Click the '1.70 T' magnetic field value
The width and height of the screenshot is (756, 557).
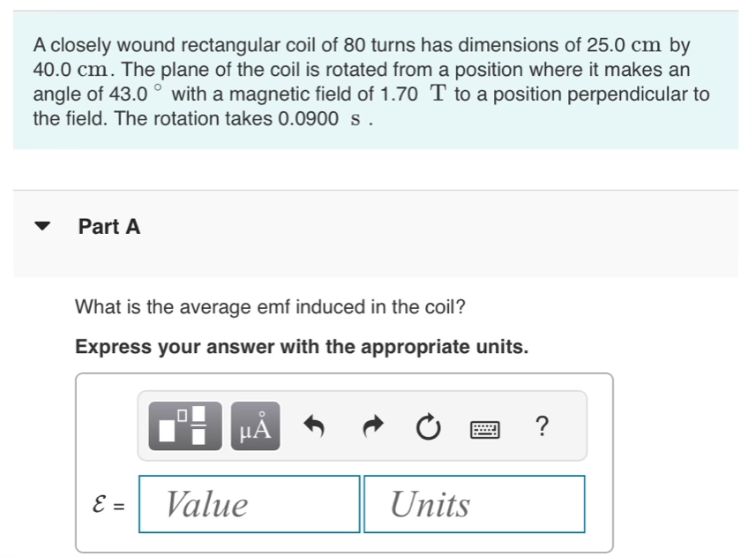tap(414, 93)
